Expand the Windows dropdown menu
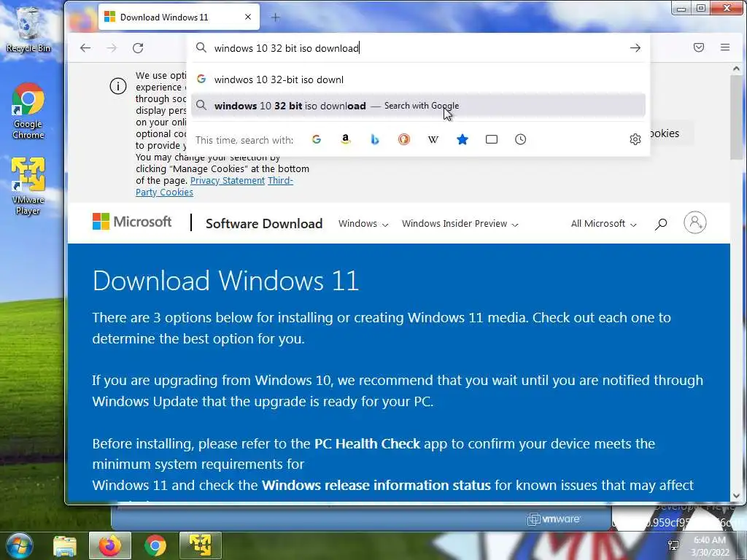 tap(363, 223)
